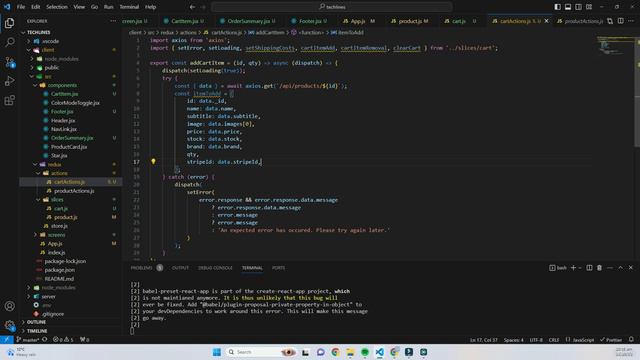Open Windows Start button
640x360 pixels.
click(217, 352)
